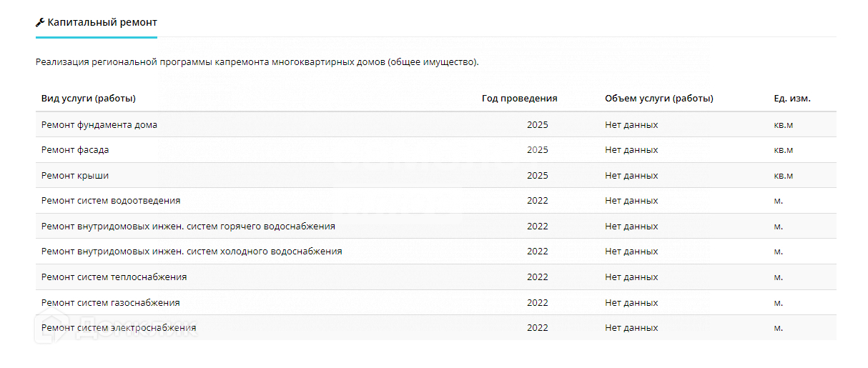Click the Вид услуги (работы) column header
The width and height of the screenshot is (868, 368).
tap(89, 99)
